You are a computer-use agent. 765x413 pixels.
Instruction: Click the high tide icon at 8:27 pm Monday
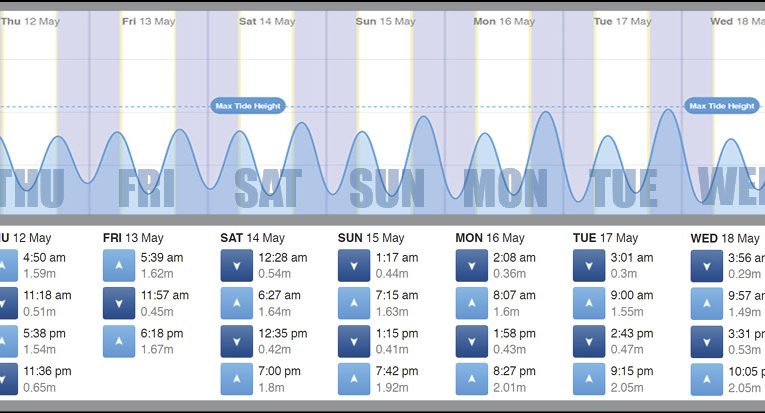pos(472,378)
